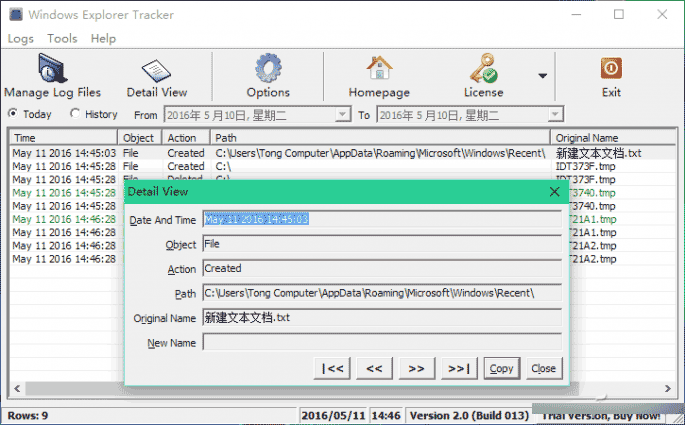Show the next record with >> button
The width and height of the screenshot is (685, 425).
coord(417,368)
